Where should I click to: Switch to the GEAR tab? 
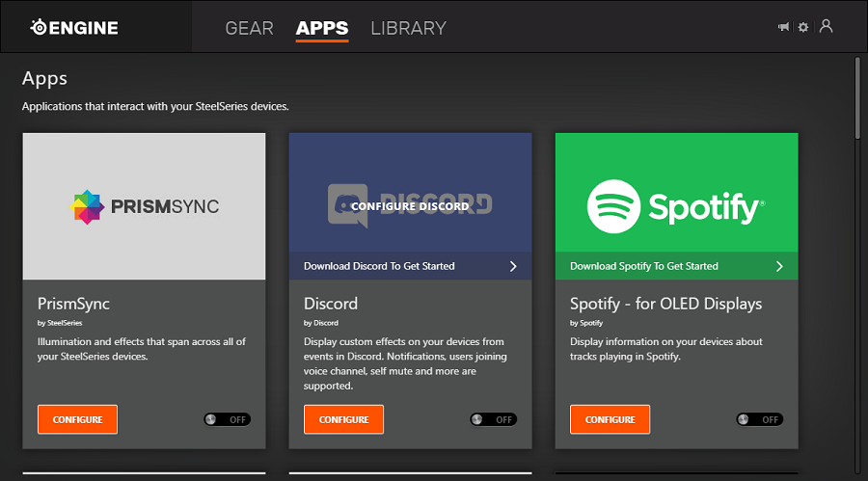249,28
